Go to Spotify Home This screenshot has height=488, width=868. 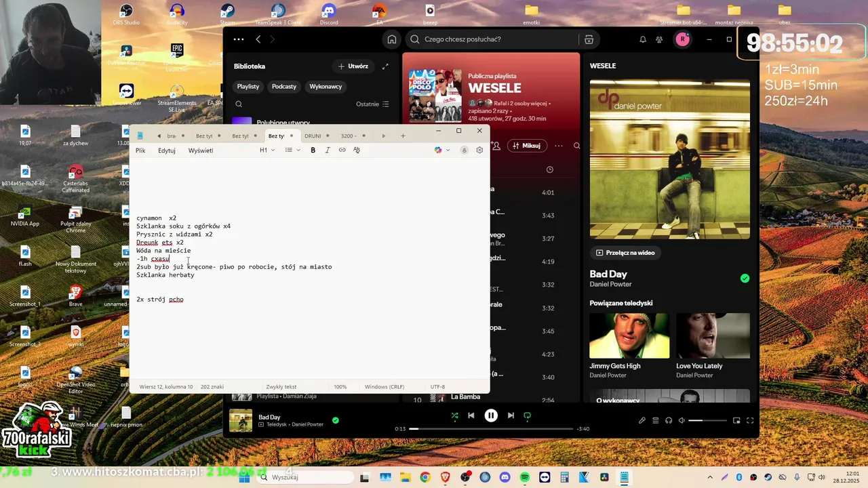click(x=392, y=39)
